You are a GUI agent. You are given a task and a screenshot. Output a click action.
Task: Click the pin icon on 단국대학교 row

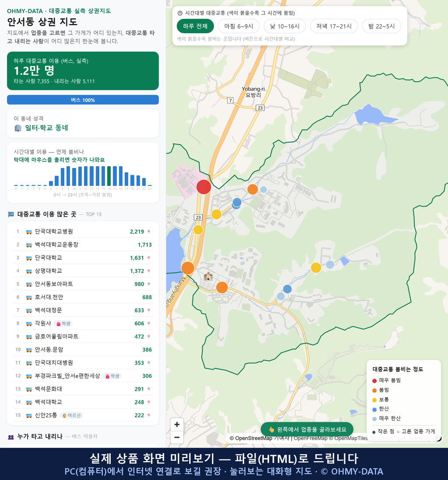click(149, 258)
